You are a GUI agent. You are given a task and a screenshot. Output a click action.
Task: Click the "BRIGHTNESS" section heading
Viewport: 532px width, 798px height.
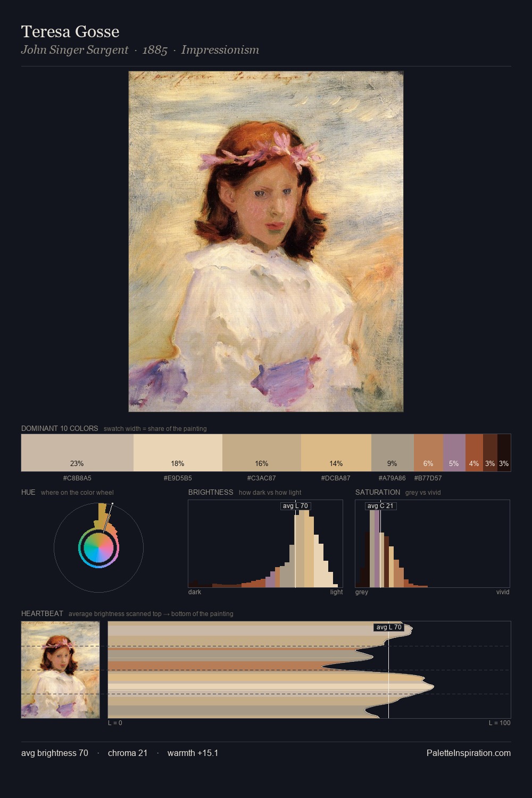[211, 492]
